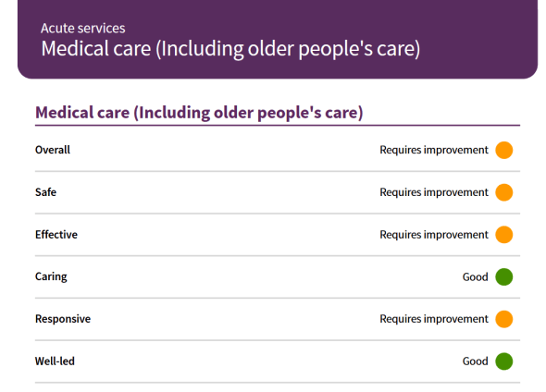Click the orange Safe rating circle
This screenshot has height=392, width=546.
[503, 192]
